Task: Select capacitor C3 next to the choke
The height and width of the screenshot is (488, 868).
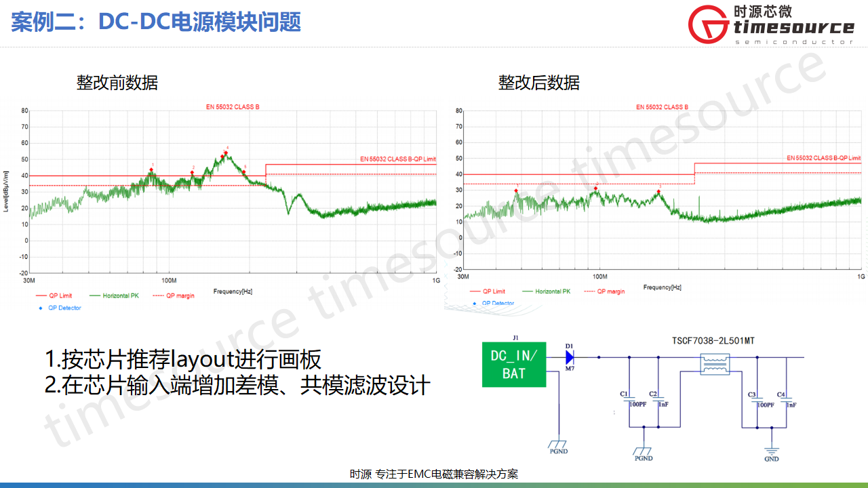Action: [x=757, y=400]
